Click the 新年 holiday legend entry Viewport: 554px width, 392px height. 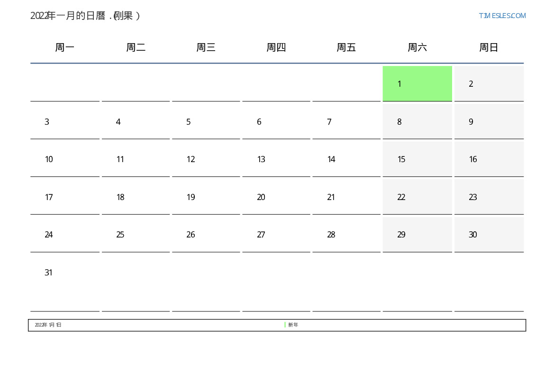pyautogui.click(x=293, y=325)
